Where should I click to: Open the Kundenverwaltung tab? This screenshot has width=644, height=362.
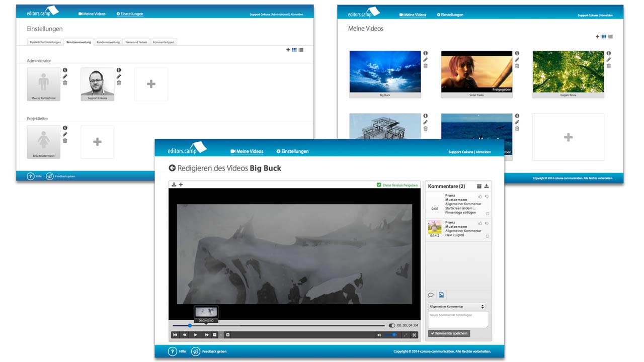(108, 42)
